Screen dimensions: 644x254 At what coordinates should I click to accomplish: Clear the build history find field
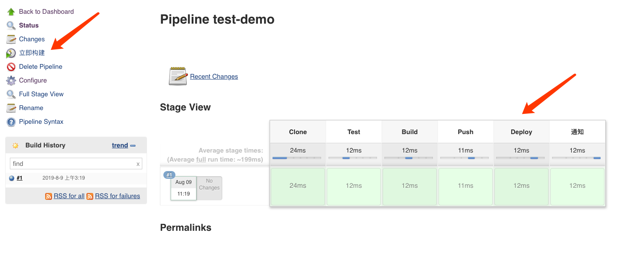138,164
